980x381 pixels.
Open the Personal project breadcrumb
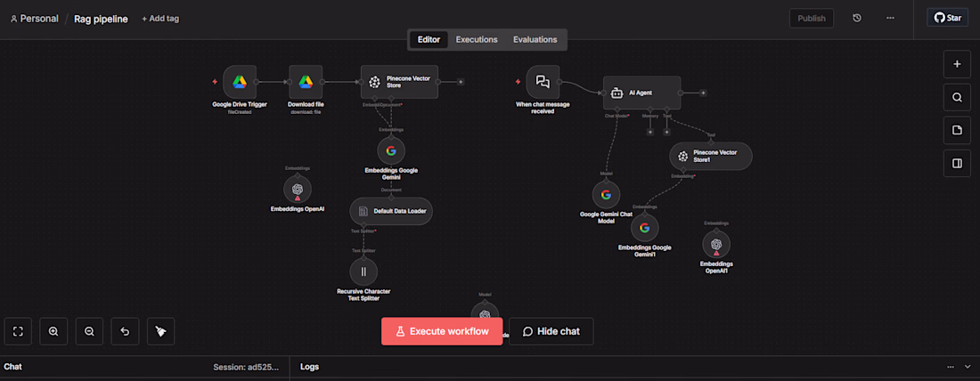tap(35, 19)
